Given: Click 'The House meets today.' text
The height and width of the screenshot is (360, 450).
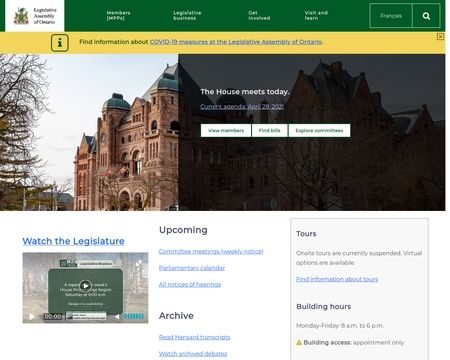Looking at the screenshot, I should pos(245,92).
